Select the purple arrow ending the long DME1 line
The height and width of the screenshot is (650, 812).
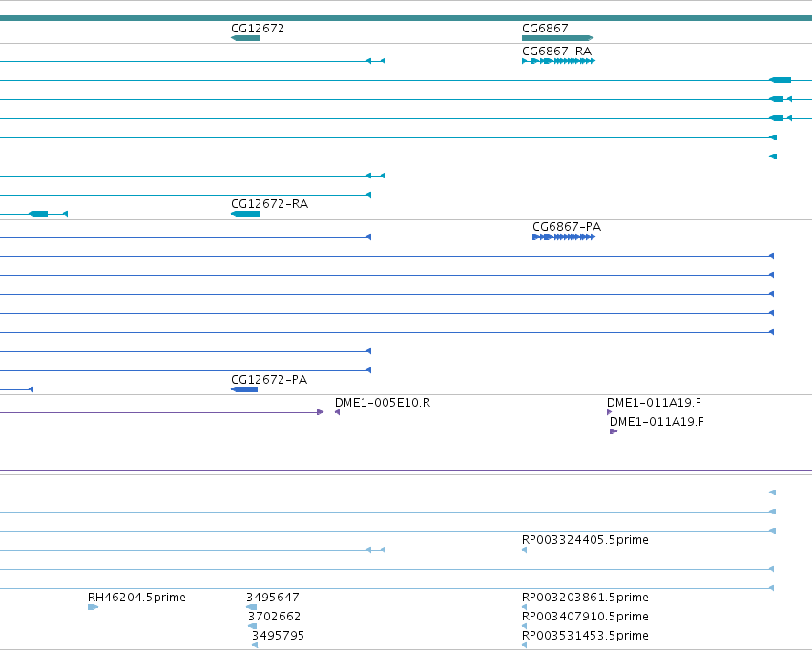[x=320, y=412]
